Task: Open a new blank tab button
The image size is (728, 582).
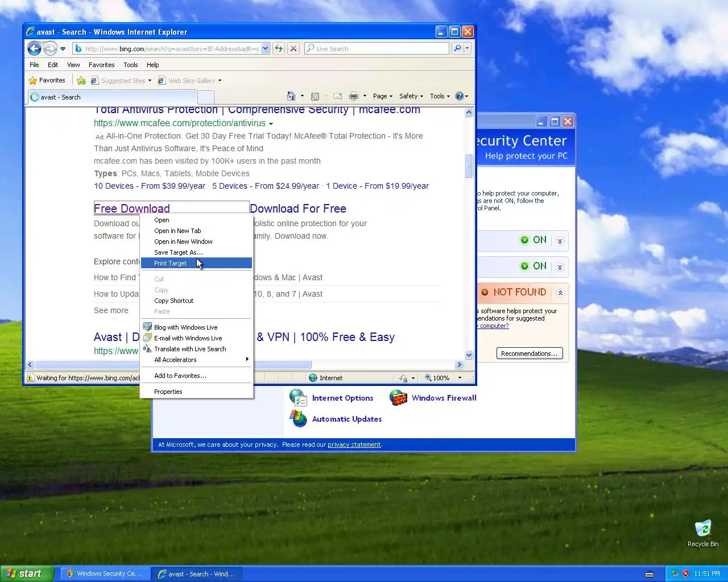Action: (206, 98)
